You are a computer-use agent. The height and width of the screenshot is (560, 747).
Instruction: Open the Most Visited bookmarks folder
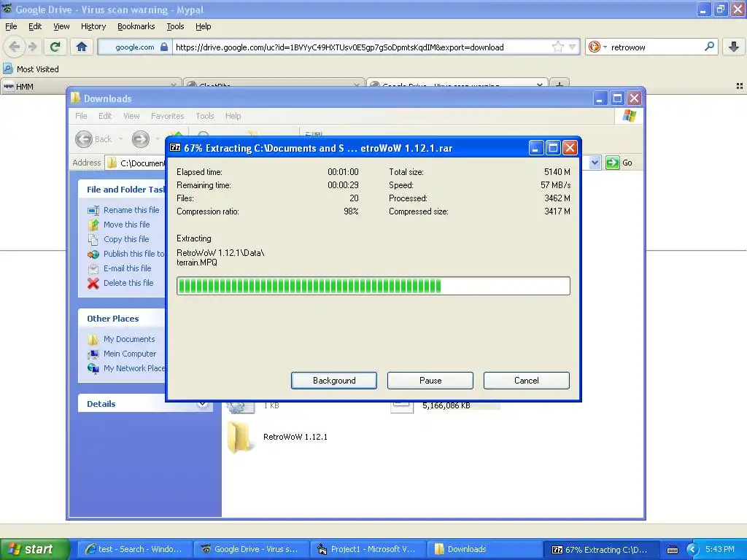point(31,69)
